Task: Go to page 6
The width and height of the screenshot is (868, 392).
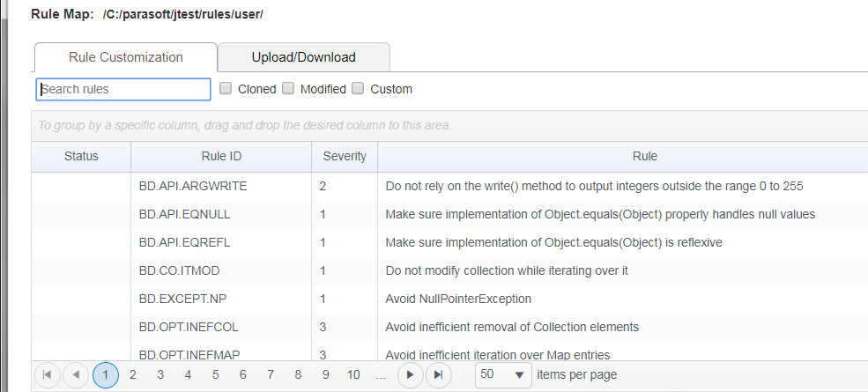Action: pyautogui.click(x=242, y=375)
